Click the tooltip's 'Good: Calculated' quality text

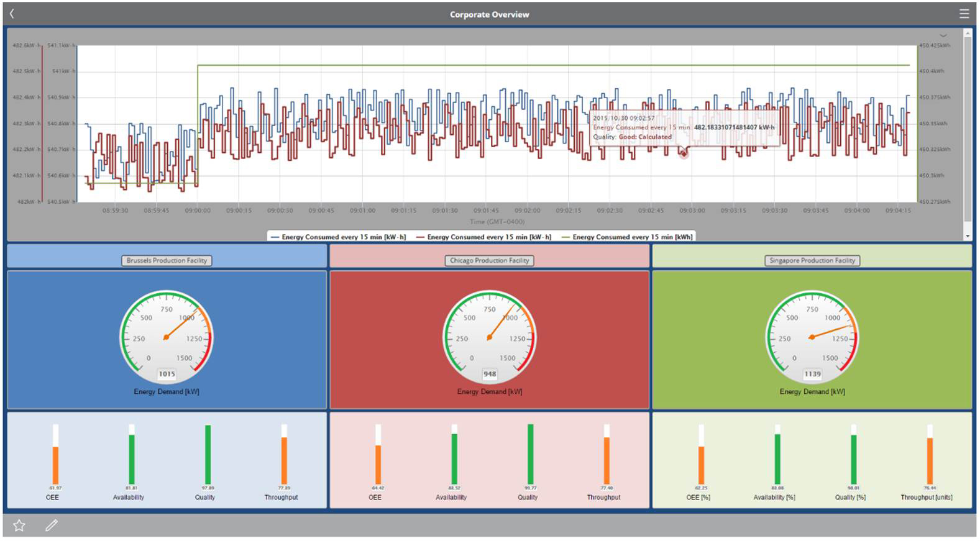click(x=645, y=137)
